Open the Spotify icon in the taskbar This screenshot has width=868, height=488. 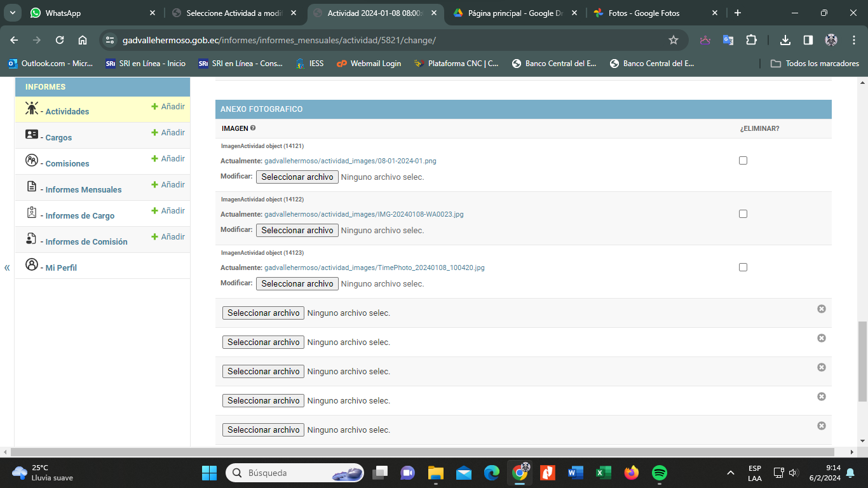(660, 473)
